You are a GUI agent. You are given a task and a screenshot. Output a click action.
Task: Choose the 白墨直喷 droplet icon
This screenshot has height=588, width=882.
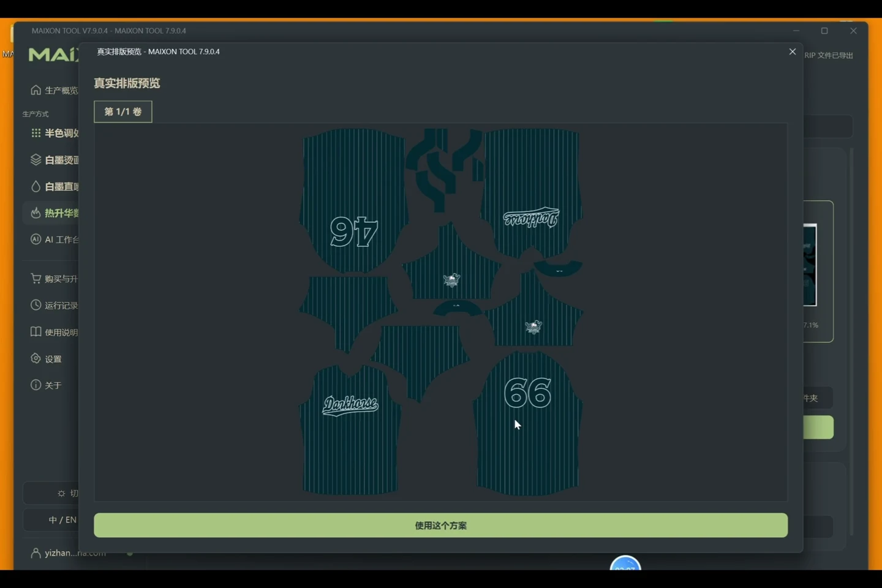point(36,186)
